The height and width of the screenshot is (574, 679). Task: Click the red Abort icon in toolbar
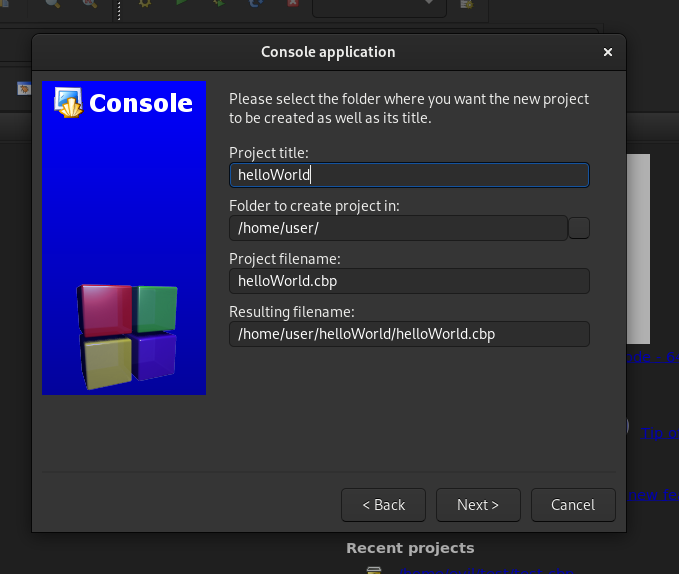point(291,5)
